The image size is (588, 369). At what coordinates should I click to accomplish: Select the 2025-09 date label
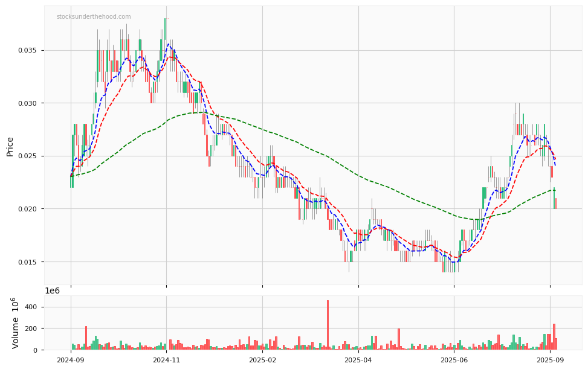pos(550,360)
